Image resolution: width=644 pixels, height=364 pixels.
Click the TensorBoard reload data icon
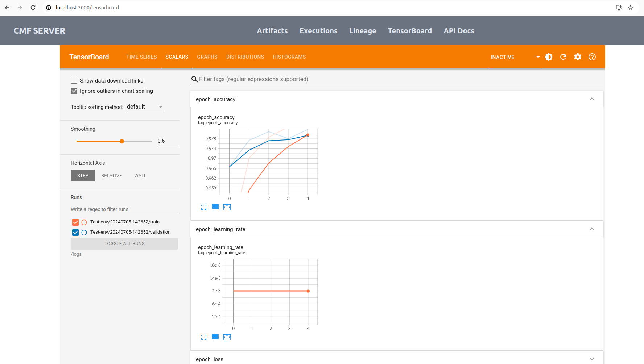(563, 57)
